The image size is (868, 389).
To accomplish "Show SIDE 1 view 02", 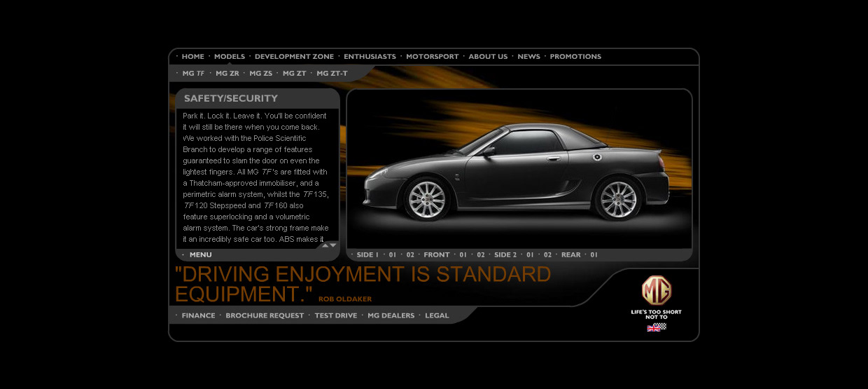I will pyautogui.click(x=411, y=255).
